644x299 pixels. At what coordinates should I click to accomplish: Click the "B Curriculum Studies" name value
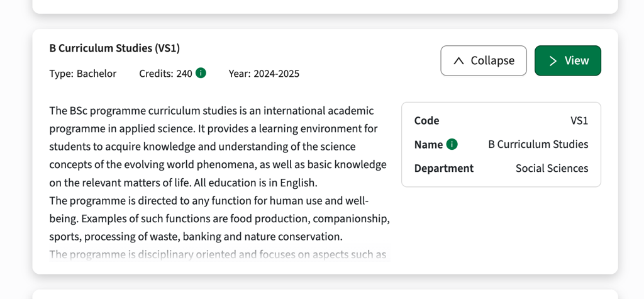538,144
